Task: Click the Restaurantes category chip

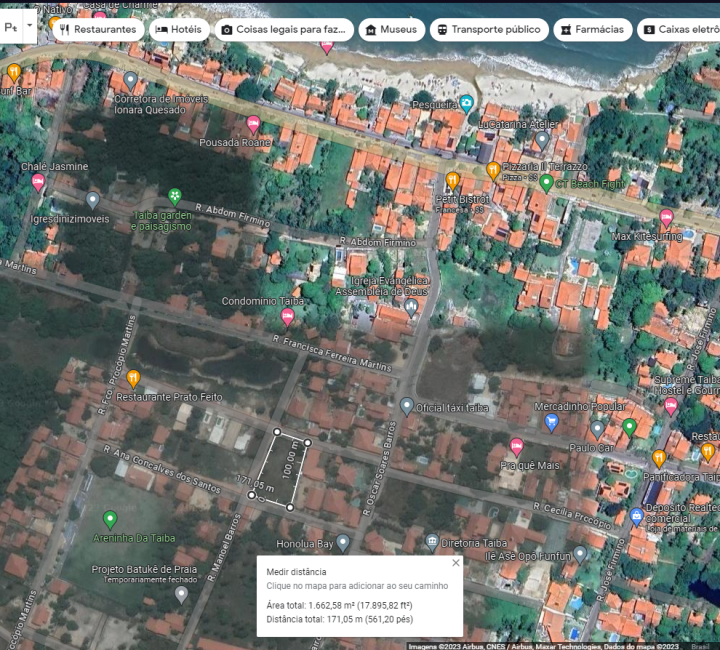Action: (98, 30)
